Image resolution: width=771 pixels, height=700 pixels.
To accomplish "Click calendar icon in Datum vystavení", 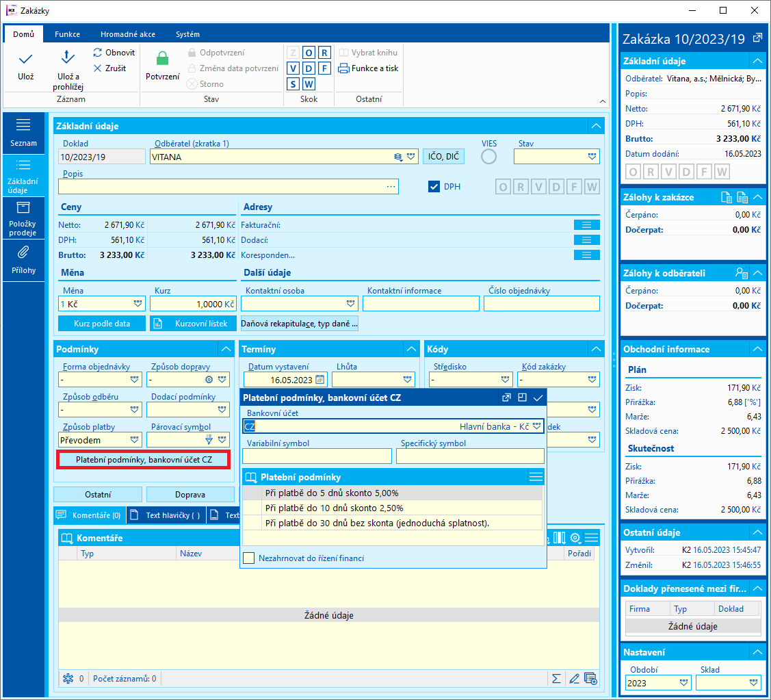I will point(319,380).
